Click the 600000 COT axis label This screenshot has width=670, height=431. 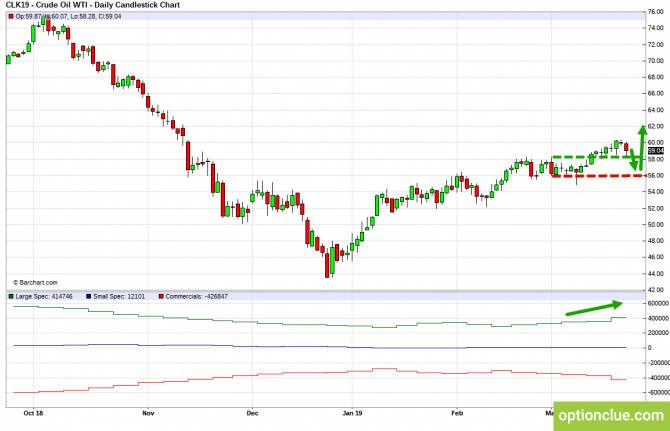[658, 303]
